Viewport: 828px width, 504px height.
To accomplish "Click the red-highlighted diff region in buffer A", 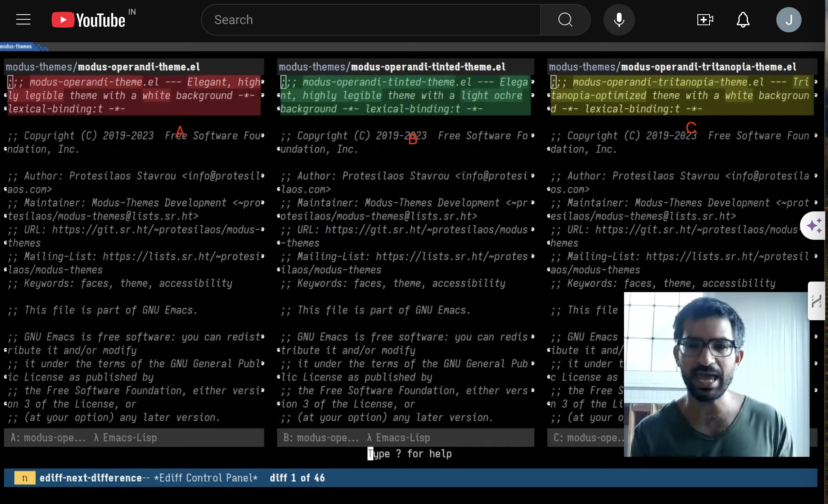I will click(x=134, y=95).
